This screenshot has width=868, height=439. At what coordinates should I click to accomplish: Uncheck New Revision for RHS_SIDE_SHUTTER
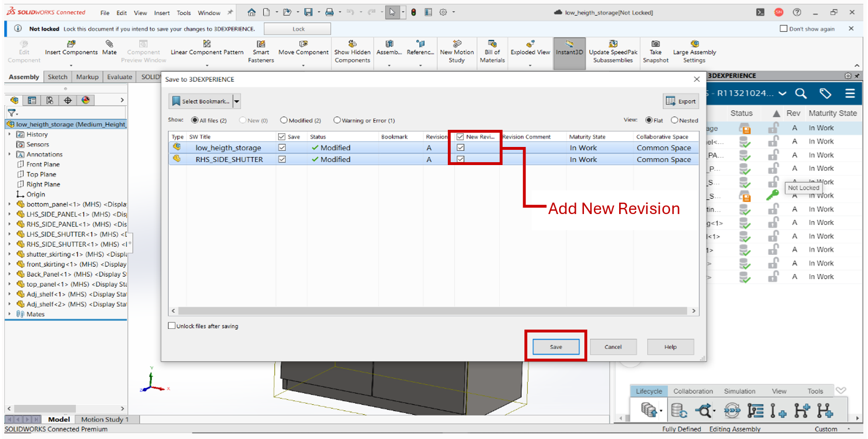point(460,159)
